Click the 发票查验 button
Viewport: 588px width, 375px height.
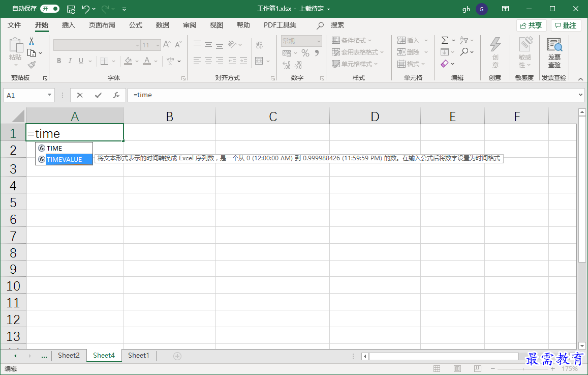pyautogui.click(x=554, y=53)
